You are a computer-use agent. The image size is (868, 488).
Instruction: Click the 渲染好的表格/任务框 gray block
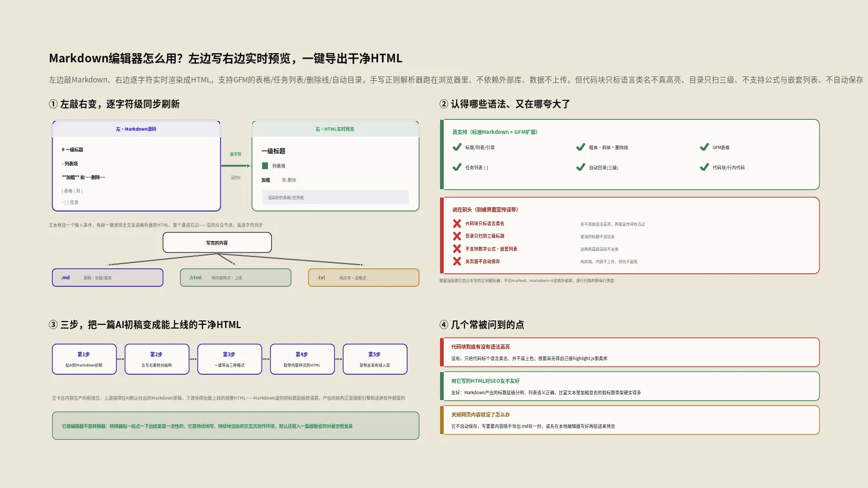[335, 197]
